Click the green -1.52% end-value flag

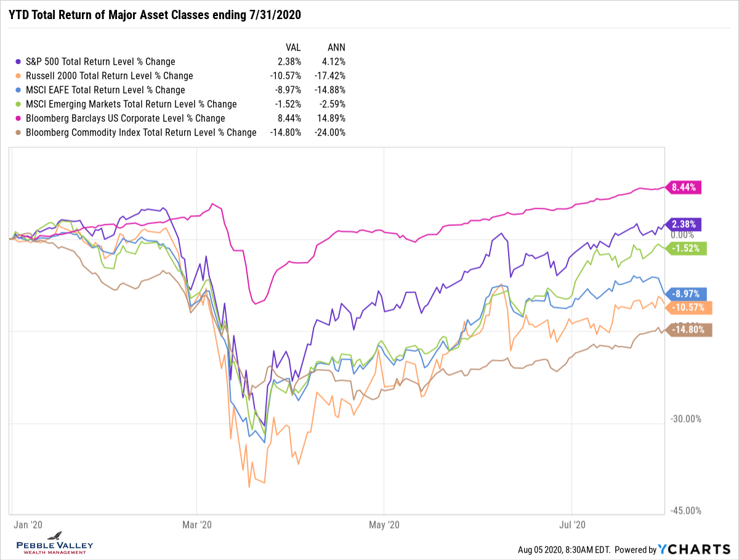tap(685, 248)
